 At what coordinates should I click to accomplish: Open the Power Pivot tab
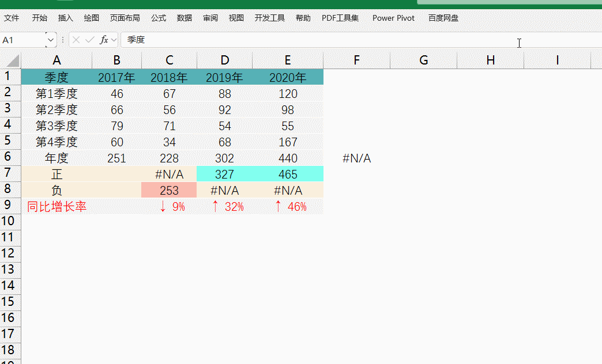point(393,18)
